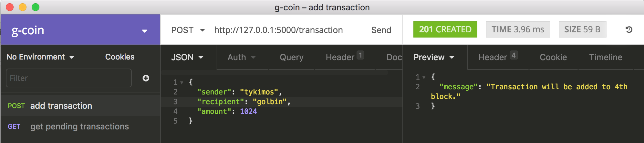The height and width of the screenshot is (143, 644).
Task: Open the g-coin workspace dropdown
Action: (x=145, y=31)
